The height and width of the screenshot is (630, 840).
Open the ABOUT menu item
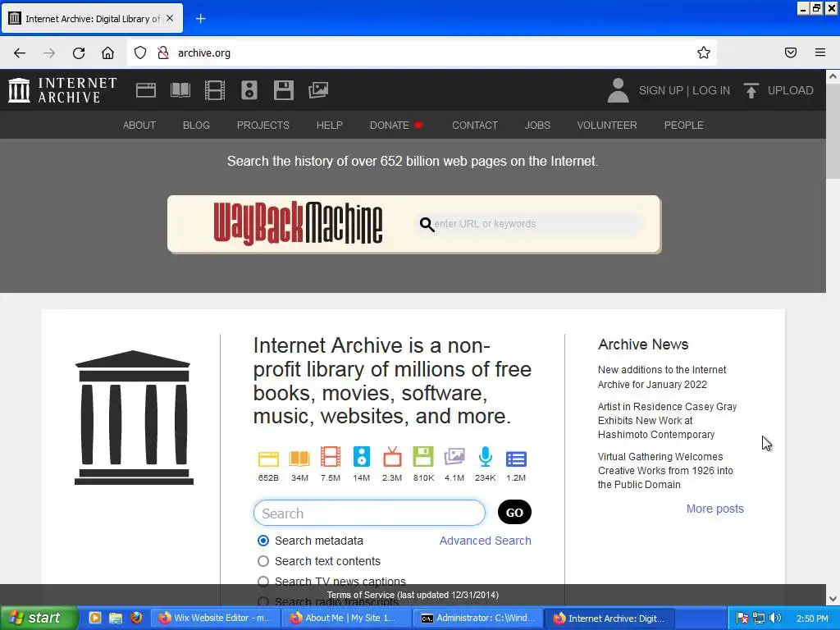point(139,125)
